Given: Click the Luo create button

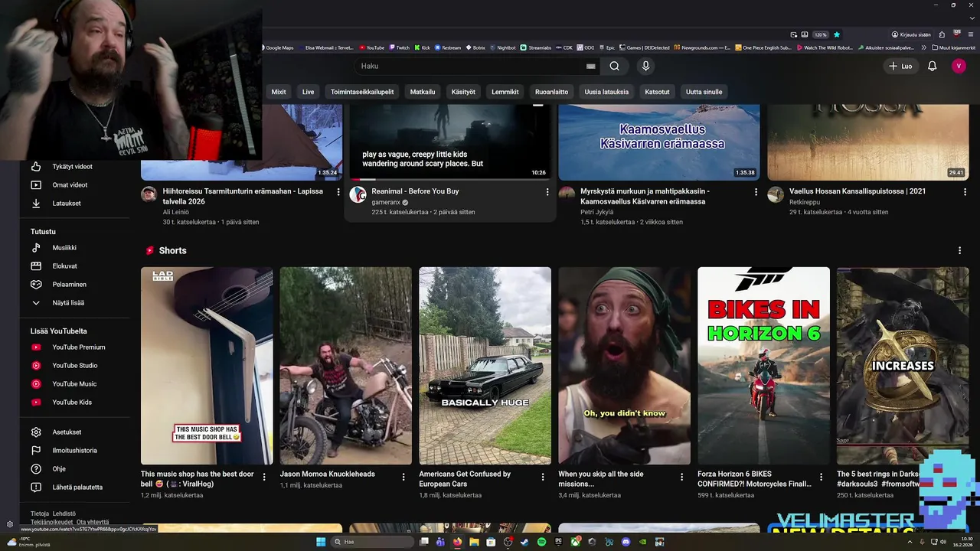Looking at the screenshot, I should [x=900, y=67].
